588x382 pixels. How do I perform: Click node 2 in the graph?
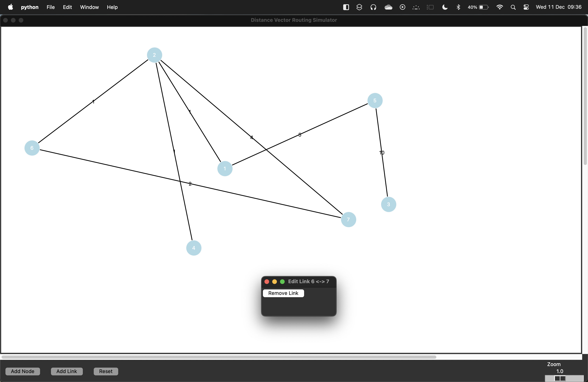154,55
